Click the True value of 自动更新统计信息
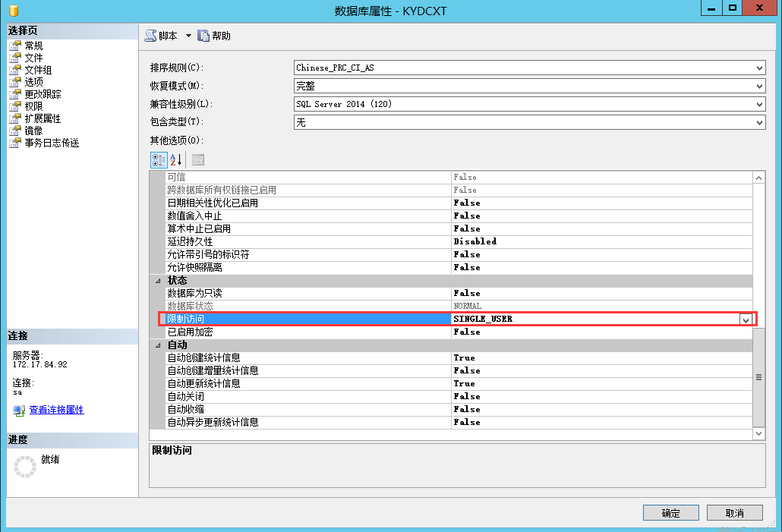Viewport: 782px width, 532px height. 465,384
